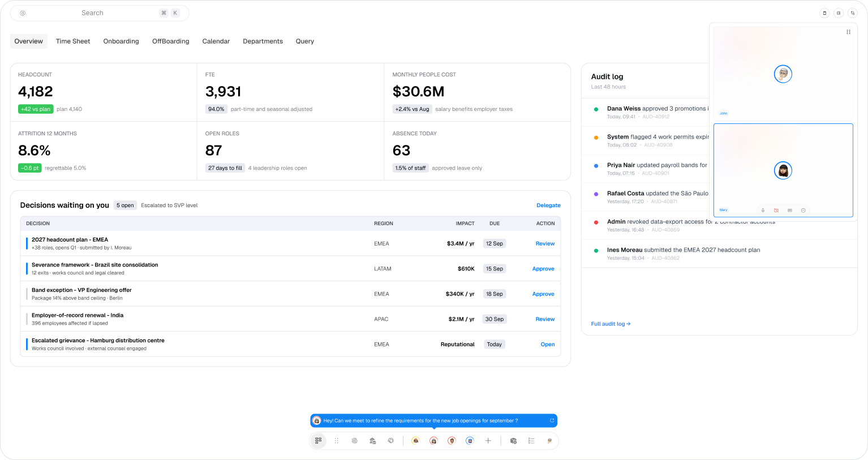Select the yellow-ringed avatar in the dock
This screenshot has width=868, height=460.
[x=415, y=441]
